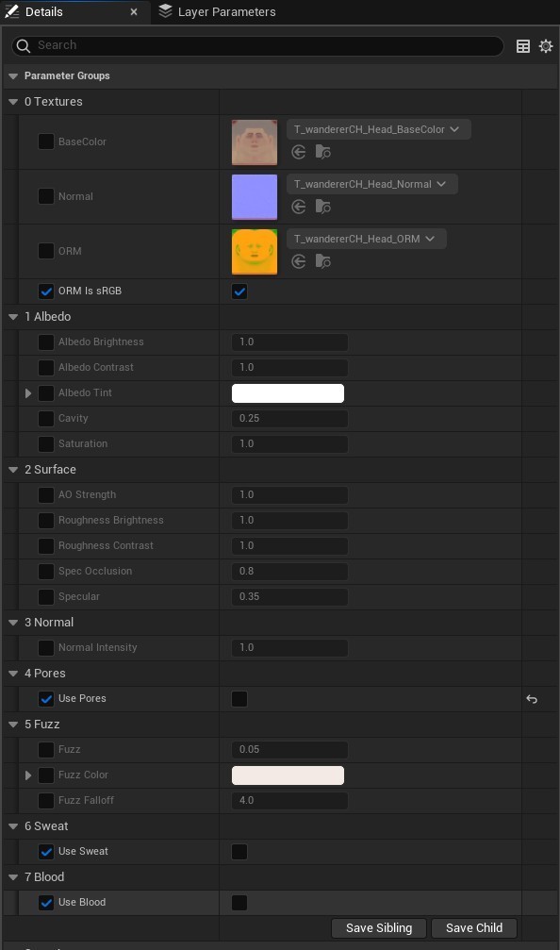Click the Fuzz Falloff value field 4.0
Image resolution: width=560 pixels, height=950 pixels.
289,800
